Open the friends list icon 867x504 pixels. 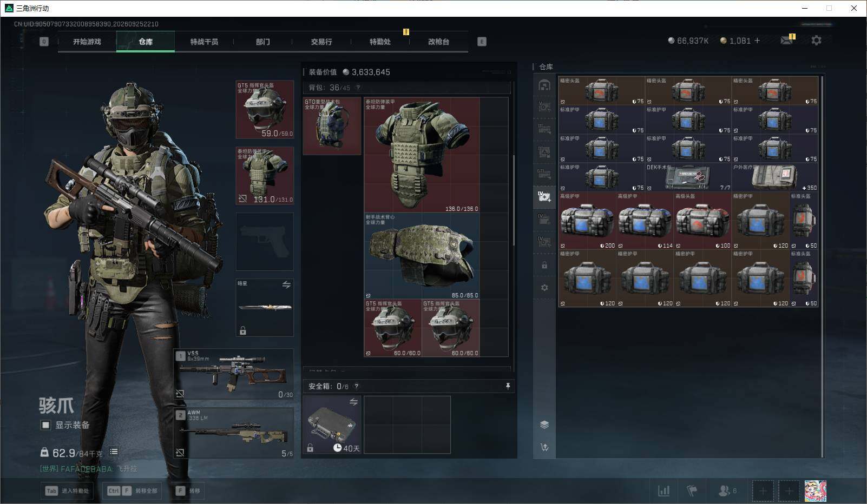pyautogui.click(x=727, y=491)
